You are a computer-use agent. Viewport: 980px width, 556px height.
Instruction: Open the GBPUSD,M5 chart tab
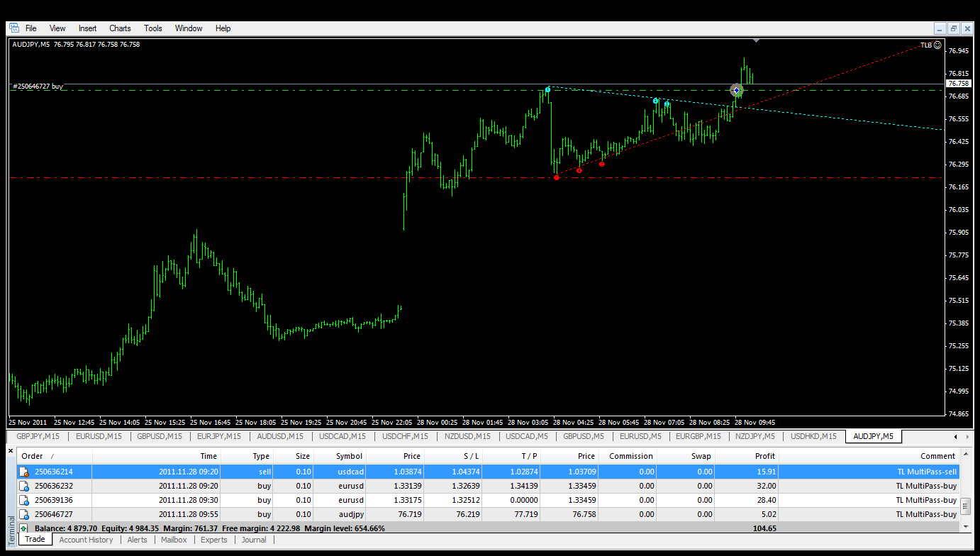coord(585,436)
